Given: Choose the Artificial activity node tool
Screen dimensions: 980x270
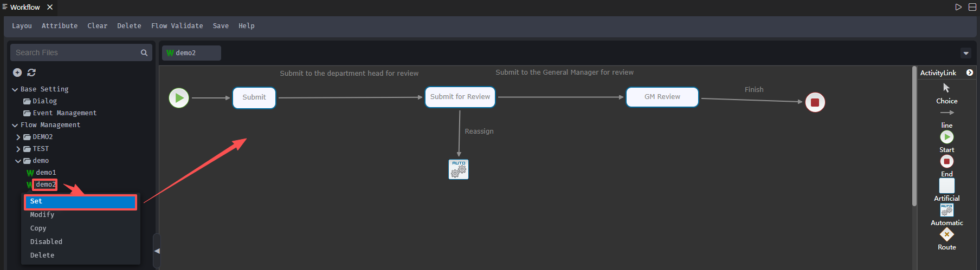Looking at the screenshot, I should 946,186.
